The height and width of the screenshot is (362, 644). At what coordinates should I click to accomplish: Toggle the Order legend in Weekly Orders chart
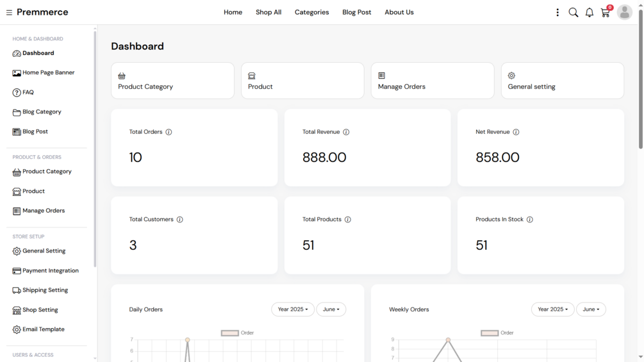click(497, 333)
